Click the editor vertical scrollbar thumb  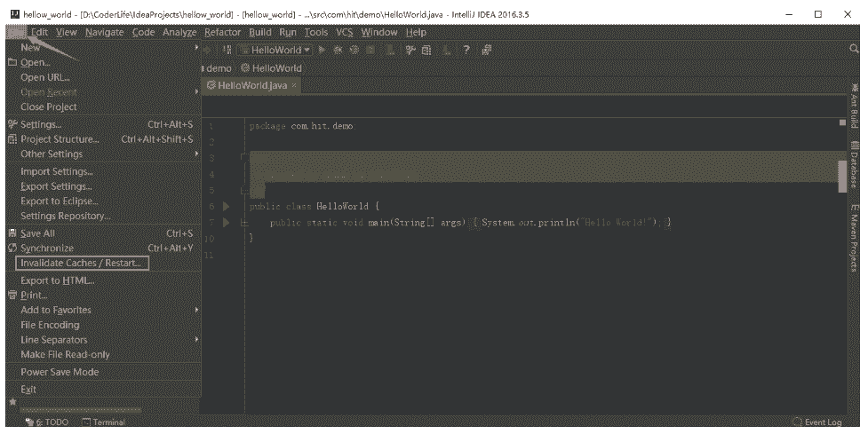tap(840, 170)
